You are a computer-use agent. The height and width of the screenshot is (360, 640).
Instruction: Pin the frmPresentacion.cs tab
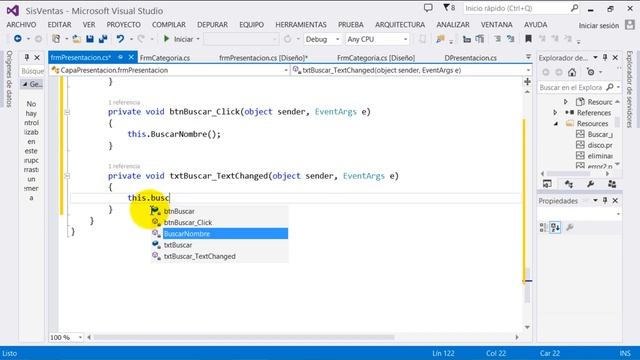(x=120, y=58)
